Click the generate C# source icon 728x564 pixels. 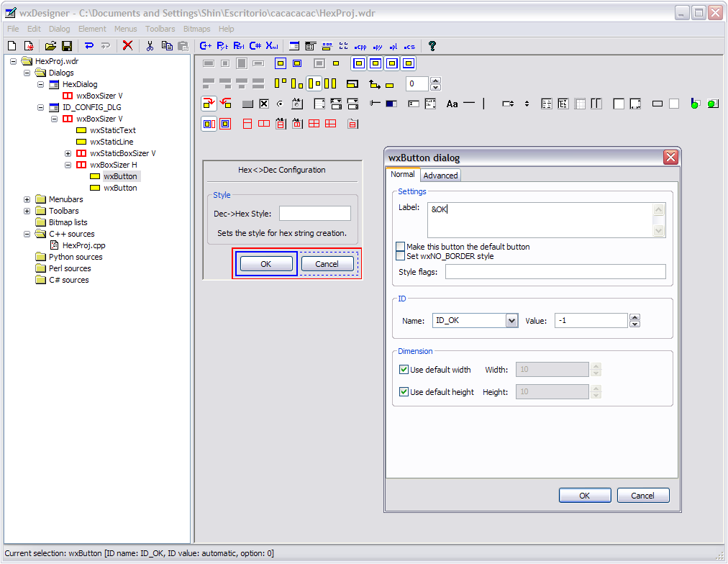pos(255,45)
